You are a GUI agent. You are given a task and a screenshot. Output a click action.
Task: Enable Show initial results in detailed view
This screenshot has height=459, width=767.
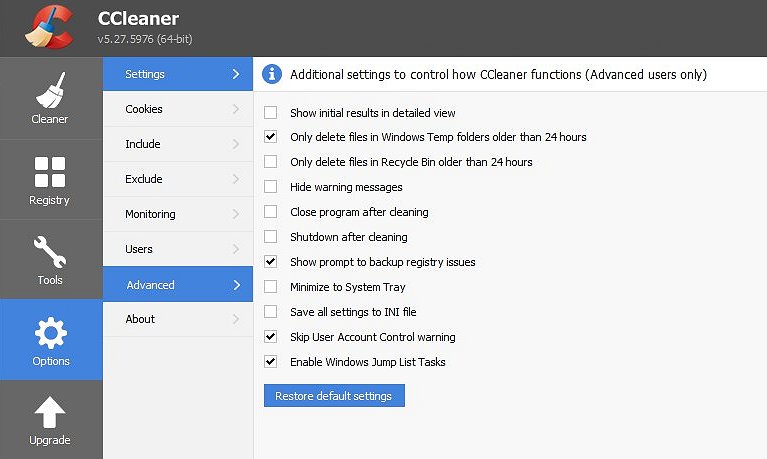[271, 113]
